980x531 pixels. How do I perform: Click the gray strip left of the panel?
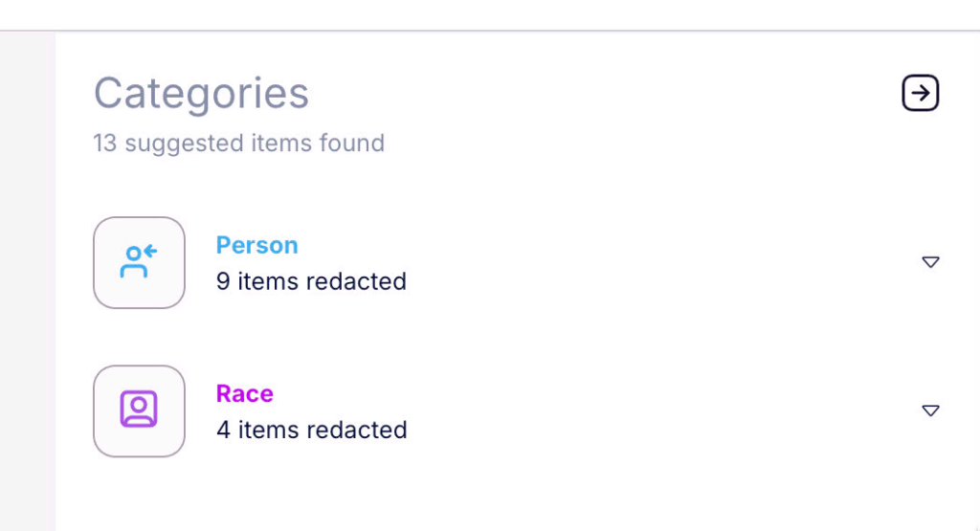(28, 281)
